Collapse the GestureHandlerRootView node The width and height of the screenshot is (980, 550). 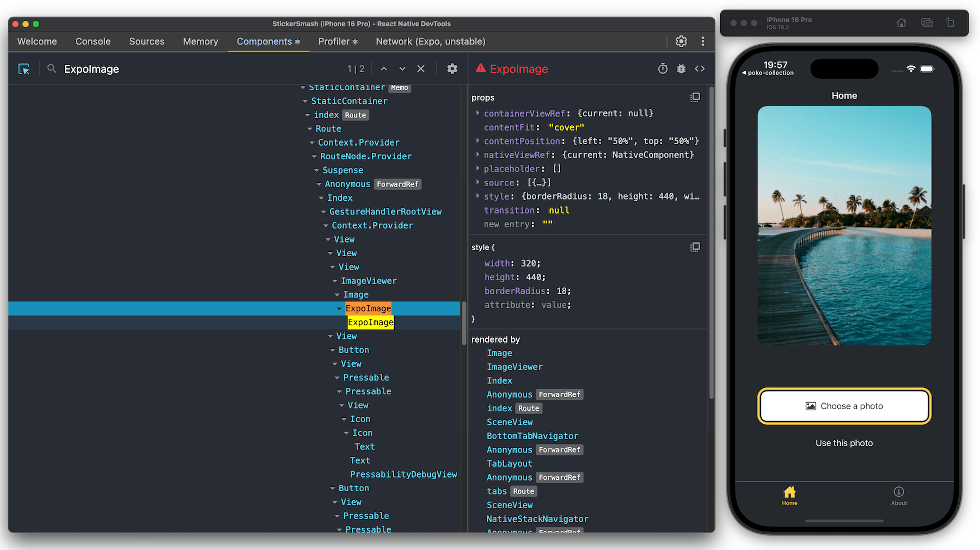[x=323, y=212]
